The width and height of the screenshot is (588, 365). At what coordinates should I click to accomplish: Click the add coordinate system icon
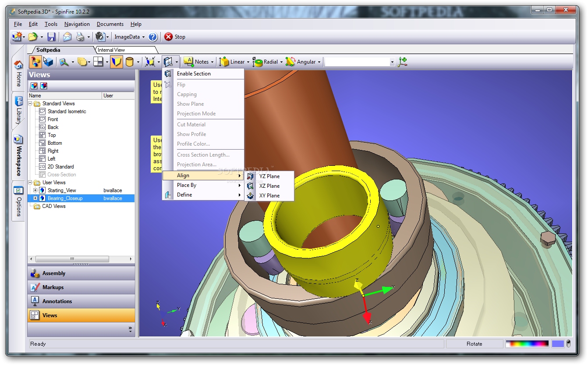click(403, 62)
